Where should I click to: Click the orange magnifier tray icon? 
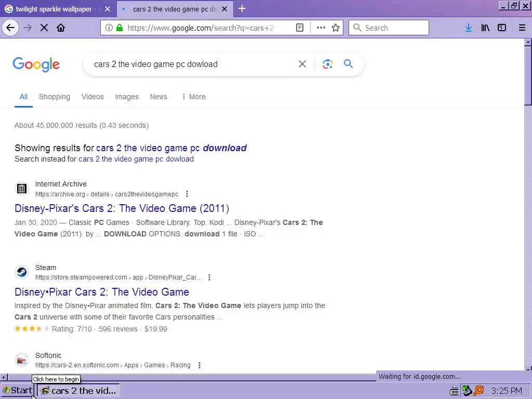pyautogui.click(x=478, y=391)
